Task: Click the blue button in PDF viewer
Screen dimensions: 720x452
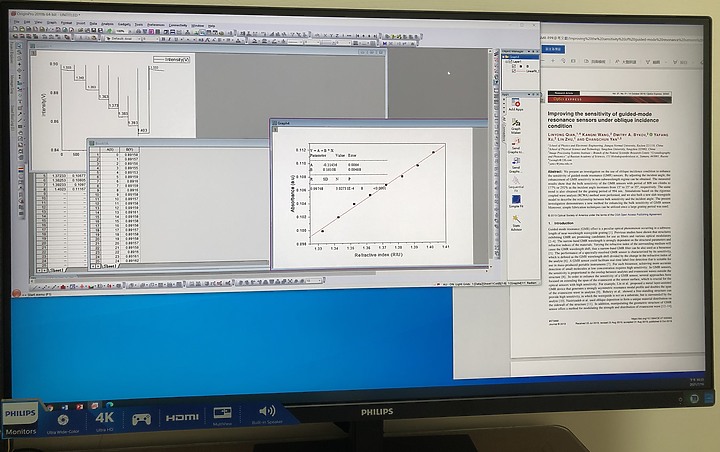Action: pyautogui.click(x=554, y=49)
